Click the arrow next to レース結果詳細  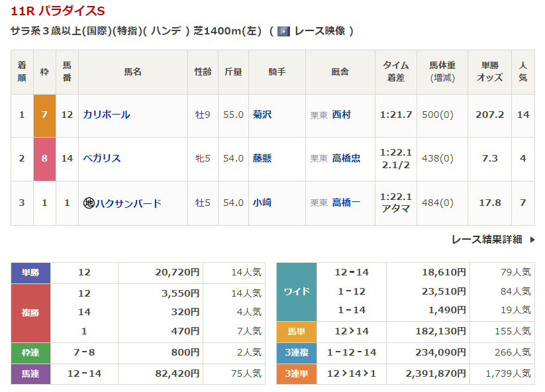tap(532, 240)
